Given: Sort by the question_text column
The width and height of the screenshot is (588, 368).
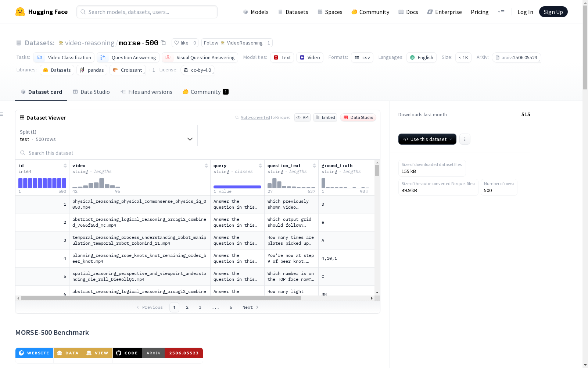Looking at the screenshot, I should [314, 166].
